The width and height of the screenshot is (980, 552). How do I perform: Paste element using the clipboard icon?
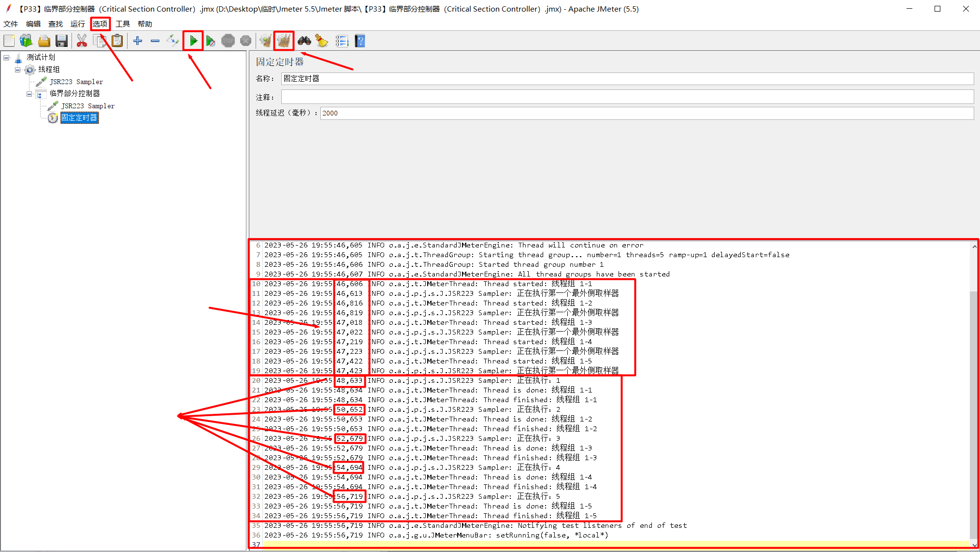pyautogui.click(x=117, y=41)
